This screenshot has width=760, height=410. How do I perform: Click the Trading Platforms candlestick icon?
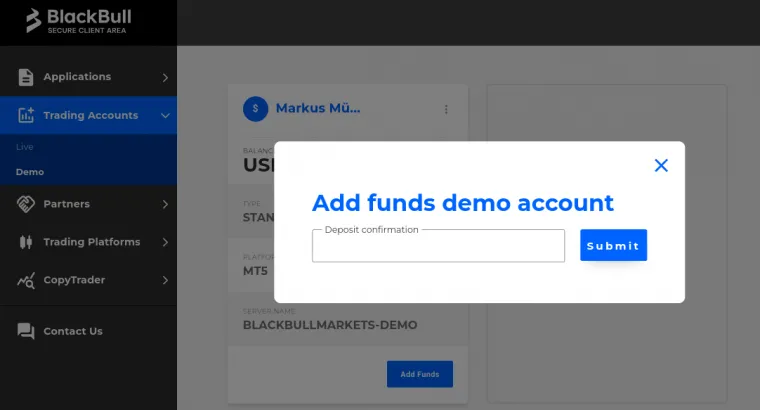26,242
